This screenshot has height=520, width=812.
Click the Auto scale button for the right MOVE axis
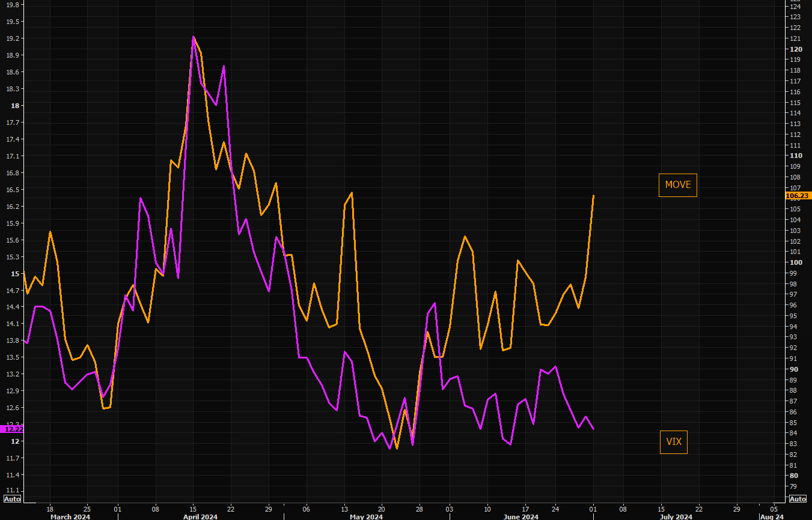tap(798, 499)
